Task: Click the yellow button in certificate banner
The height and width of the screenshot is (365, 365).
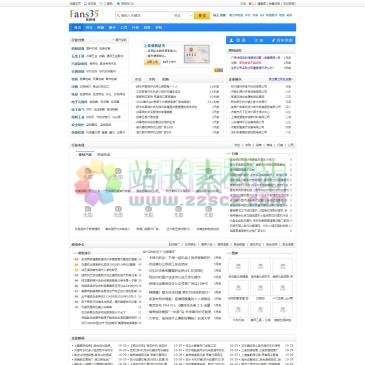Action: 152,62
